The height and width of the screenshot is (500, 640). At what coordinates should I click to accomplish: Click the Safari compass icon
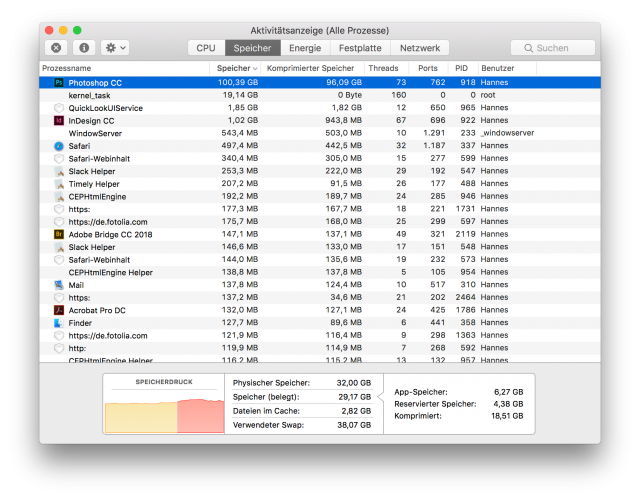[x=59, y=146]
